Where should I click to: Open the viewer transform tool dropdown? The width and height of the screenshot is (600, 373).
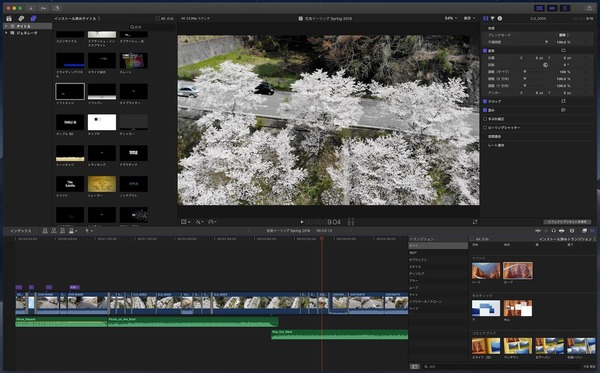pyautogui.click(x=185, y=222)
